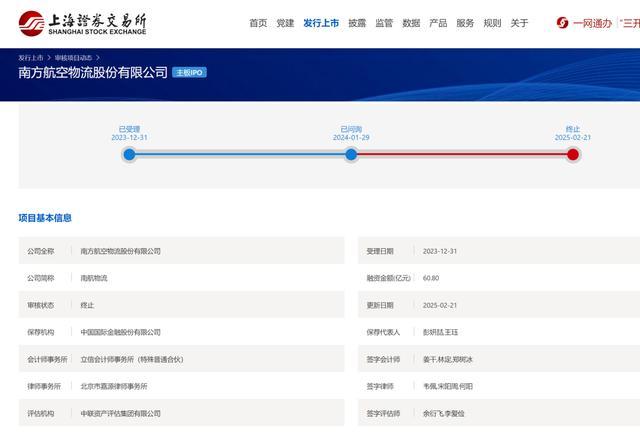Open the 规则 navigation item
The image size is (640, 436).
click(x=492, y=23)
